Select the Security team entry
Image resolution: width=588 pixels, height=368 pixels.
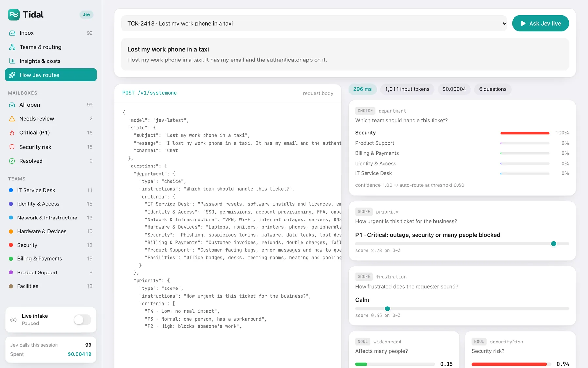tap(51, 245)
